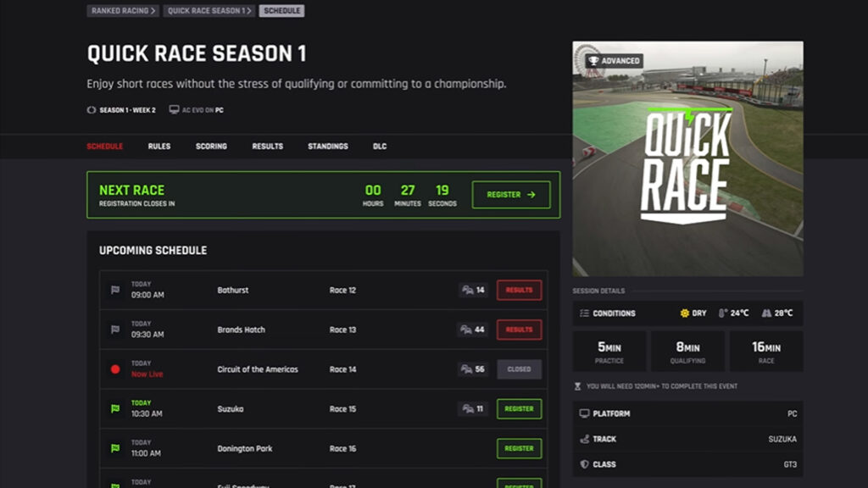This screenshot has width=868, height=488.
Task: Click the green flag icon beside Suzuka
Action: pos(115,409)
